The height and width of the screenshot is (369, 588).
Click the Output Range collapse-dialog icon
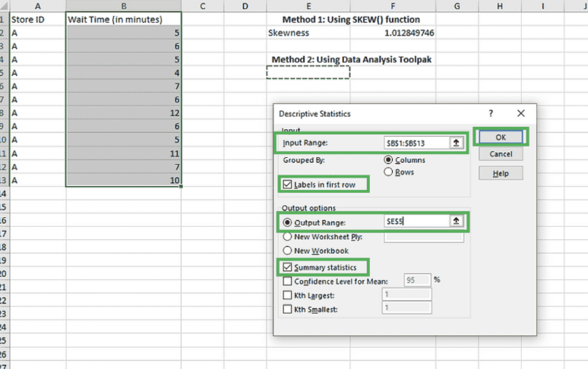[x=457, y=221]
